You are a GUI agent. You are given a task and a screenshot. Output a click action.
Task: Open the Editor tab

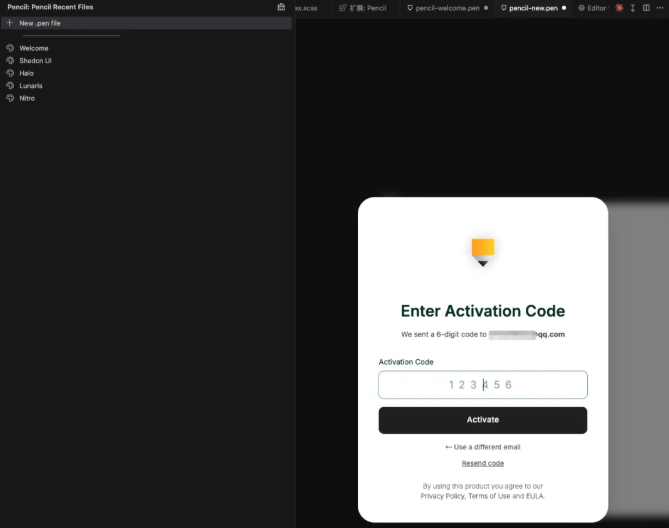pos(594,7)
